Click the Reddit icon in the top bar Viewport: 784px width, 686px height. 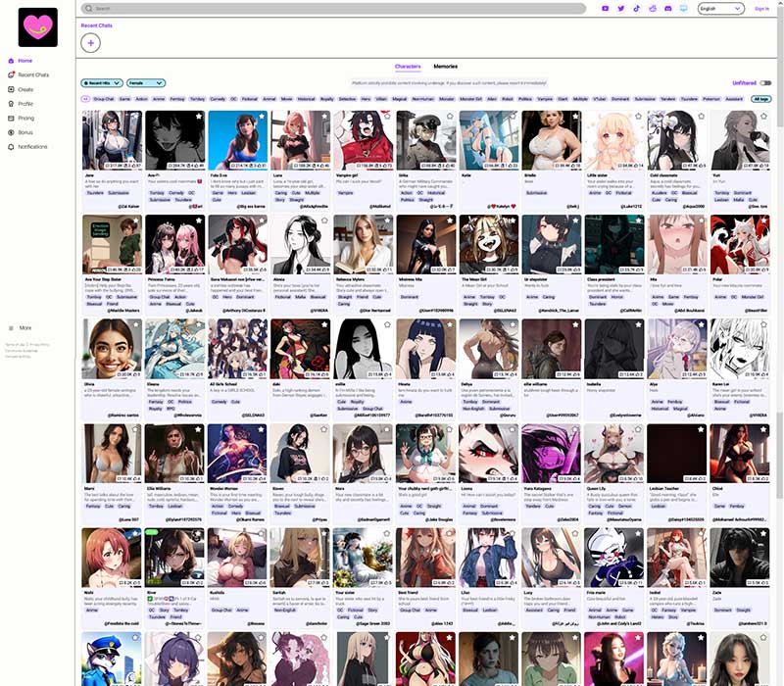pyautogui.click(x=652, y=9)
